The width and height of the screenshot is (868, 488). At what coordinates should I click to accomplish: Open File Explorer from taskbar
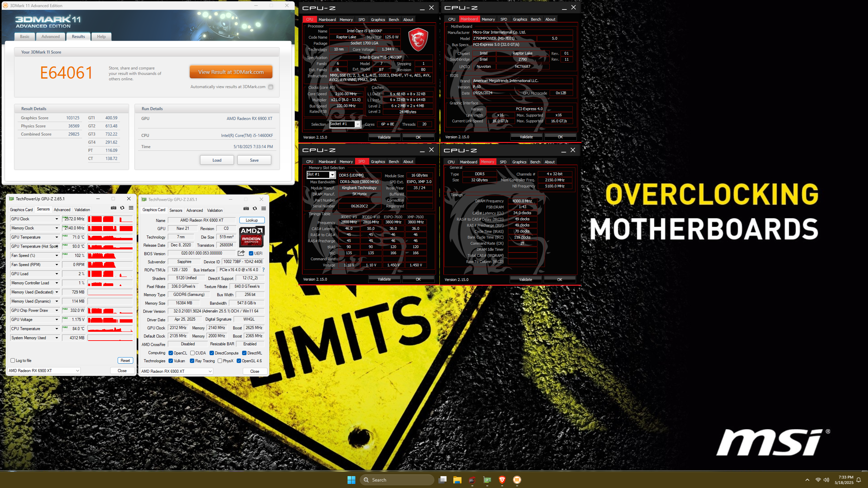pyautogui.click(x=457, y=480)
